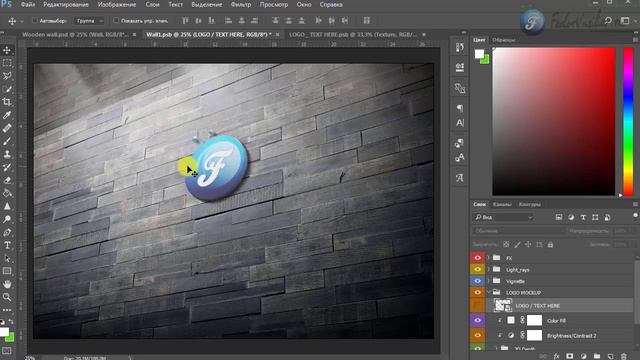Viewport: 640px width, 360px height.
Task: Open the blend mode dropdown
Action: (x=518, y=231)
